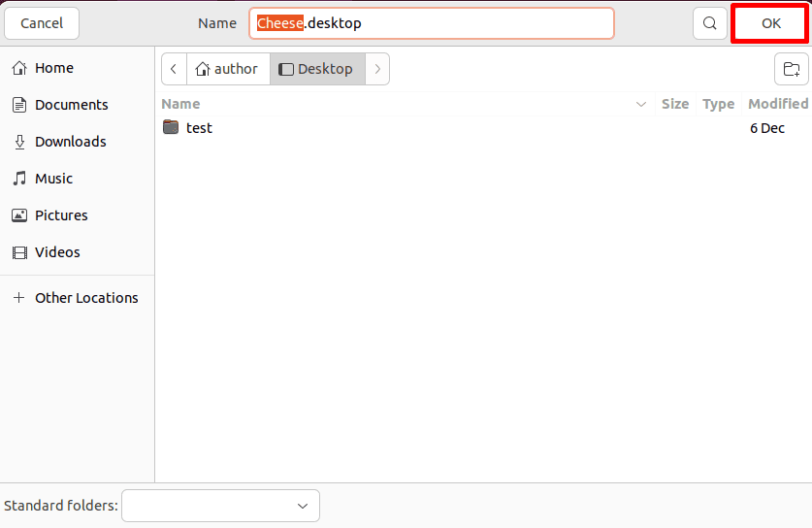Click the Cancel button
This screenshot has height=528, width=812.
42,23
